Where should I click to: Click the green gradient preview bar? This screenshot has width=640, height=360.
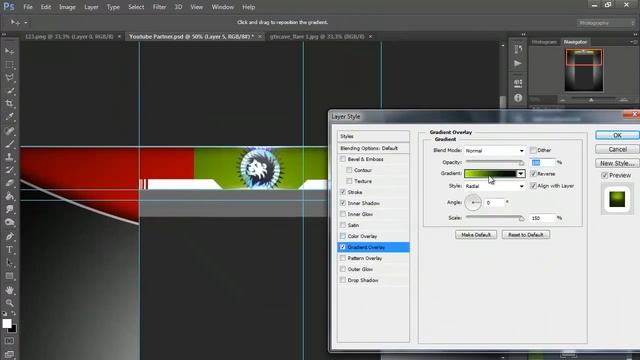click(490, 174)
